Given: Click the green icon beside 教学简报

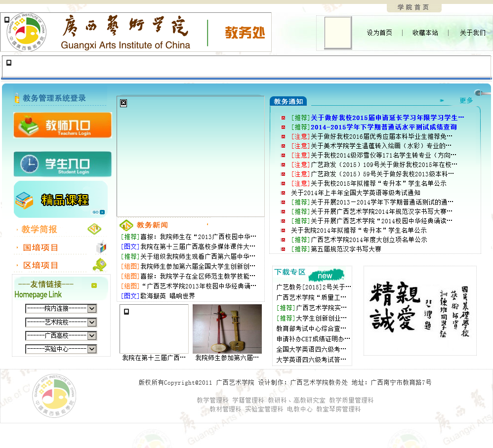Looking at the screenshot, I should pyautogui.click(x=94, y=229).
